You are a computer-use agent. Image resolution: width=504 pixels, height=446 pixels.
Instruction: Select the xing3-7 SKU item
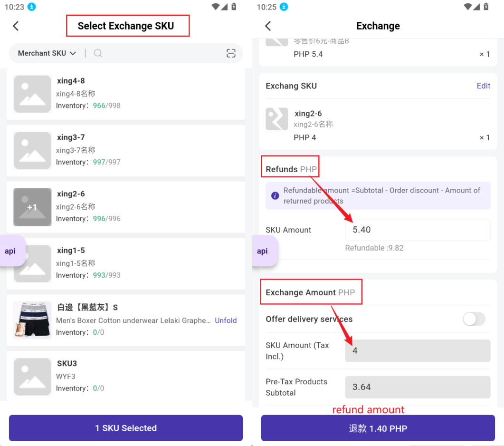click(126, 150)
